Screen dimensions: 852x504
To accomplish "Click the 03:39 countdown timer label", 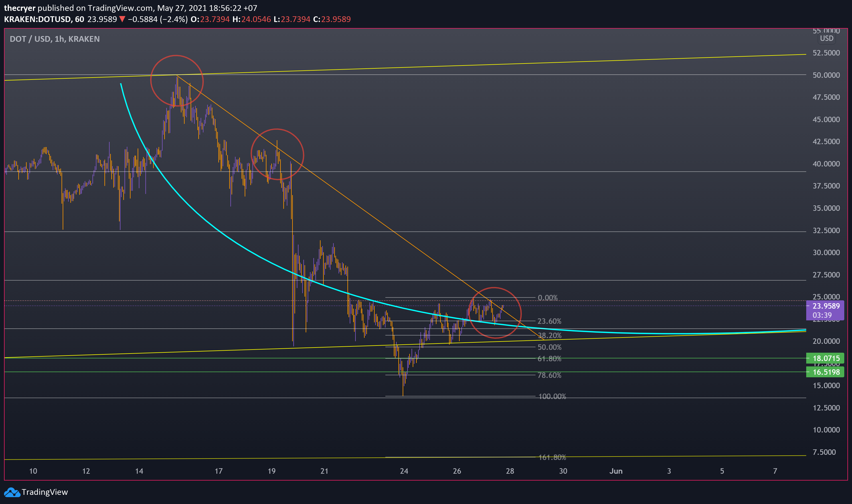I will click(x=822, y=315).
